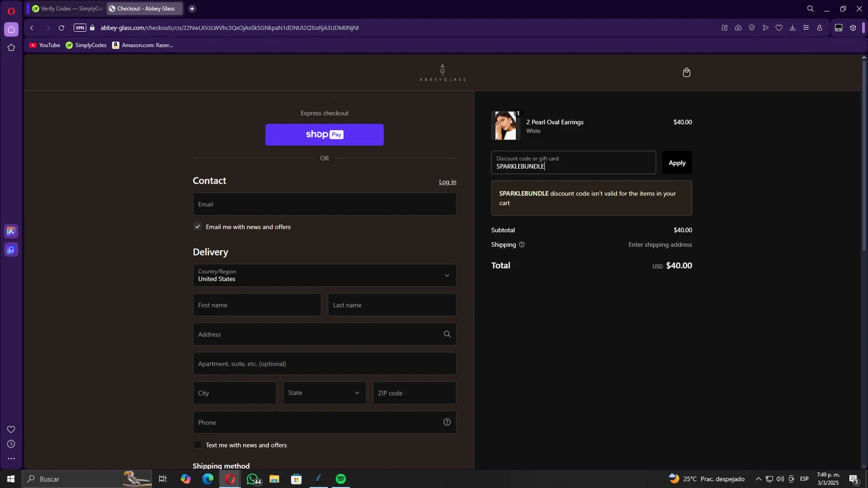
Task: Click the Phone input field
Action: (325, 422)
